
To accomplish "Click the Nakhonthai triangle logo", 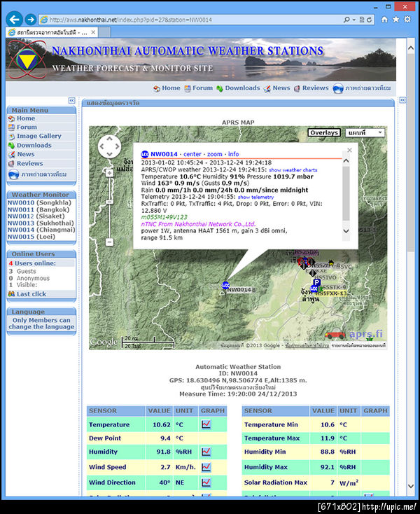I will click(27, 60).
